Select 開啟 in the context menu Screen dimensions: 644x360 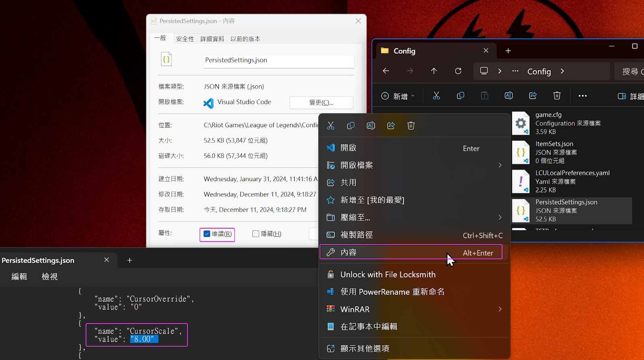point(415,148)
